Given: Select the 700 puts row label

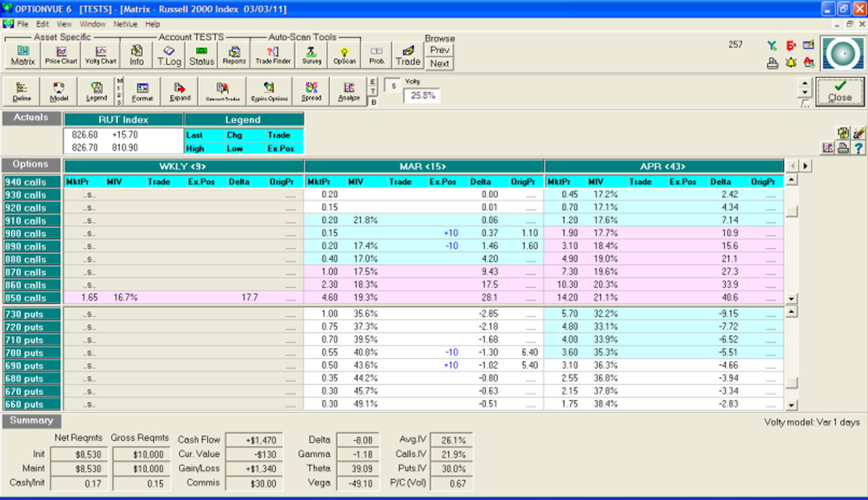Looking at the screenshot, I should pyautogui.click(x=32, y=353).
